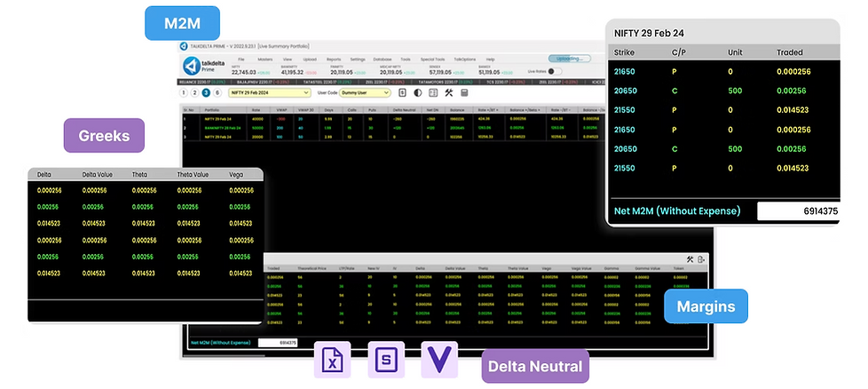Click the VWAP 30 column header
This screenshot has width=868, height=389.
[307, 110]
